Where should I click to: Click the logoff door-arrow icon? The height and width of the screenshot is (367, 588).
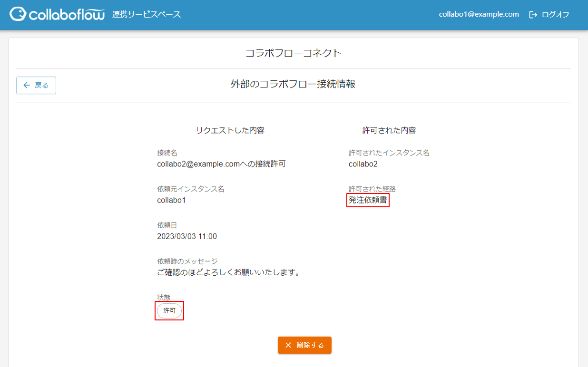[x=533, y=15]
